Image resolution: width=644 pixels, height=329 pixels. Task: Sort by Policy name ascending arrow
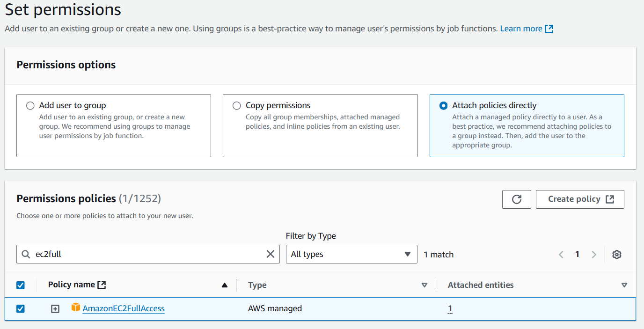pyautogui.click(x=225, y=285)
